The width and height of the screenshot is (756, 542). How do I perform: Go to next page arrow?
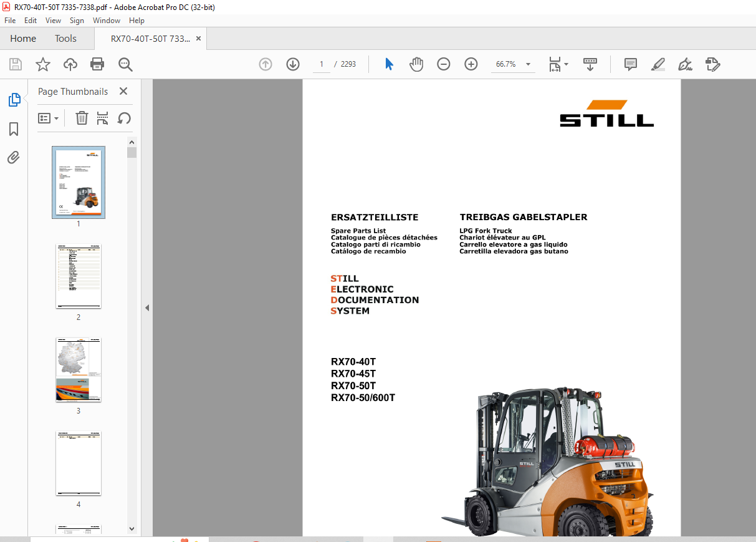[293, 64]
